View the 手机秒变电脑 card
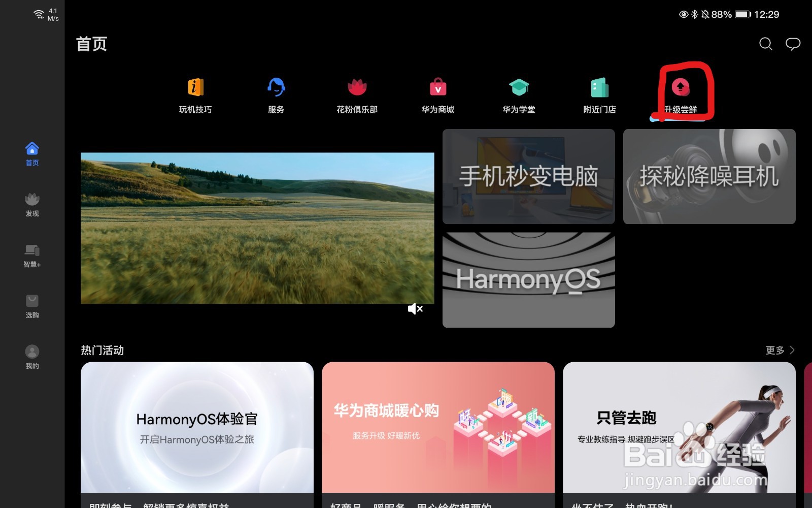 click(528, 176)
